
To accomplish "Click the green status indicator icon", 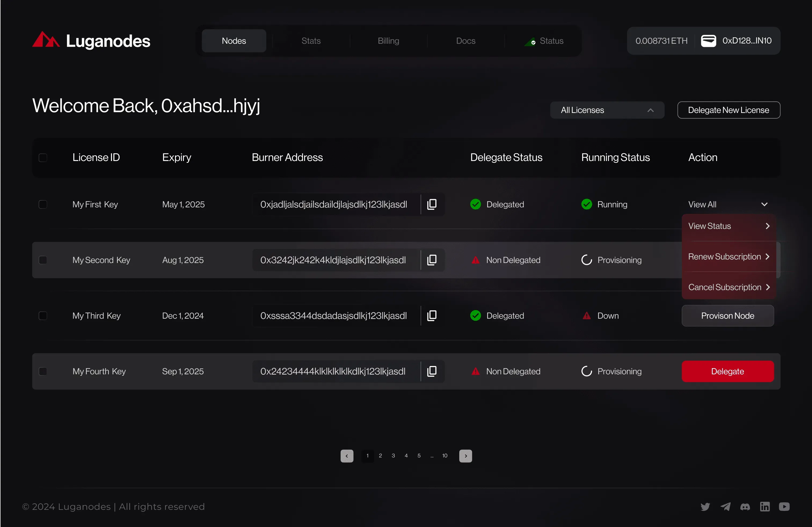I will tap(530, 42).
